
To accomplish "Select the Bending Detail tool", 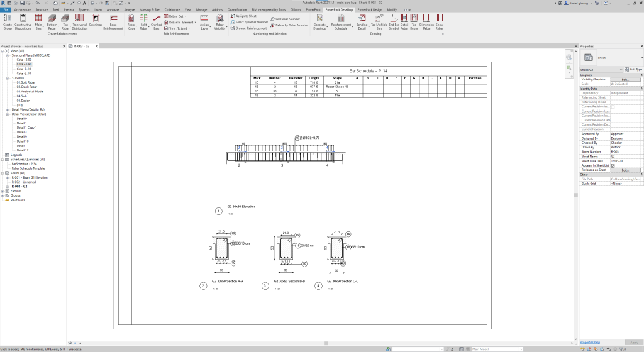I will coord(362,22).
